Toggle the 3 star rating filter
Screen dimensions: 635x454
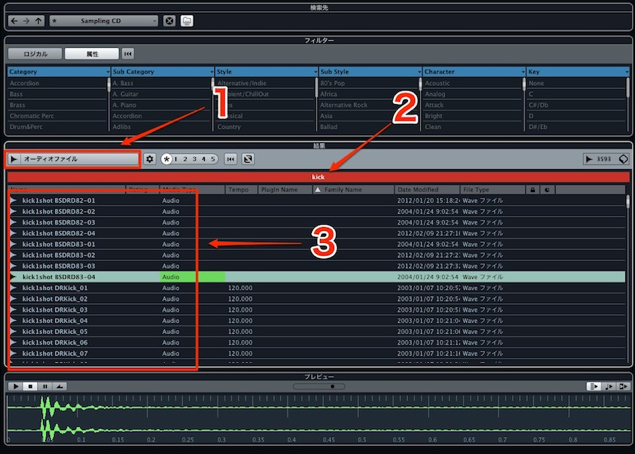(194, 159)
